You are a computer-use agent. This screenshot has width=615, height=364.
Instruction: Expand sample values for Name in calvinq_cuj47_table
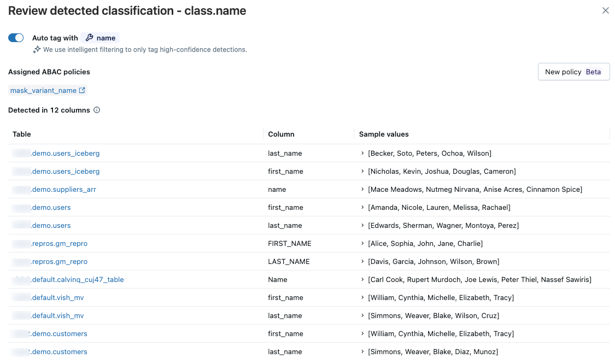[363, 279]
